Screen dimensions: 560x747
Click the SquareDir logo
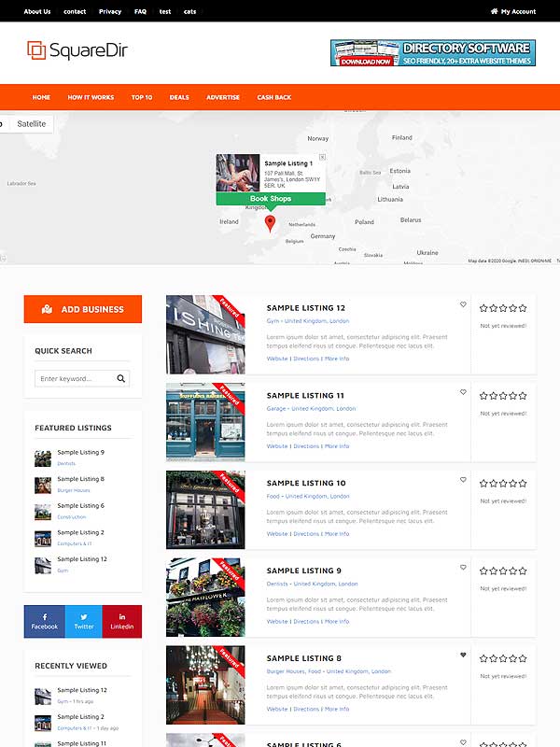pyautogui.click(x=77, y=50)
